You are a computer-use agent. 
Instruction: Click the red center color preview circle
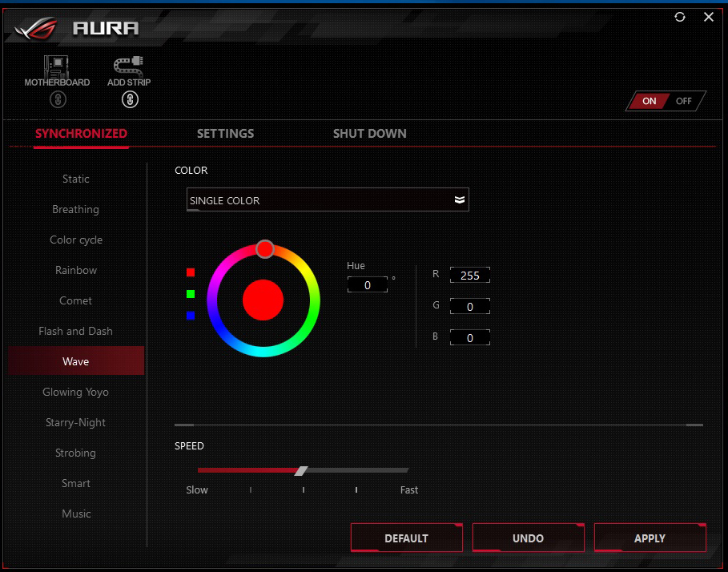pos(263,300)
